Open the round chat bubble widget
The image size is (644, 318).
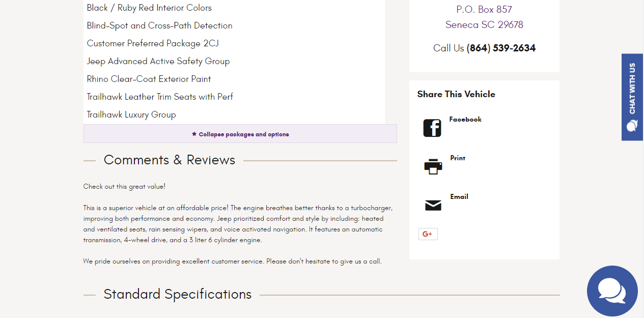click(612, 291)
